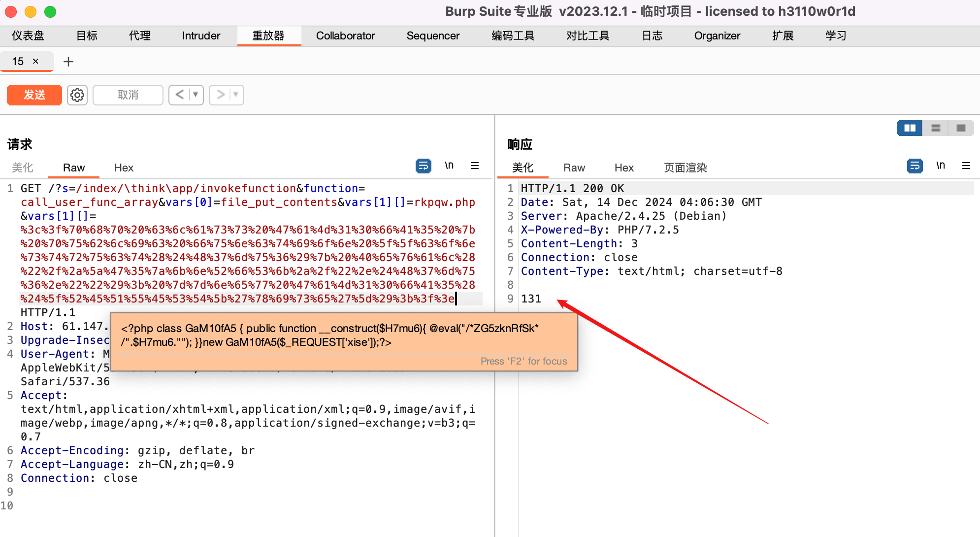Screen dimensions: 980x537
Task: Open Repeater request settings gear
Action: (77, 95)
